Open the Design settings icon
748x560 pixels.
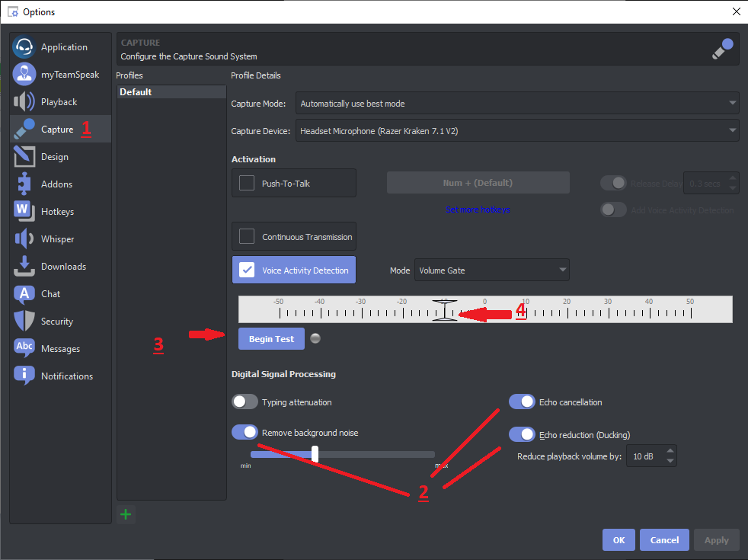[24, 157]
